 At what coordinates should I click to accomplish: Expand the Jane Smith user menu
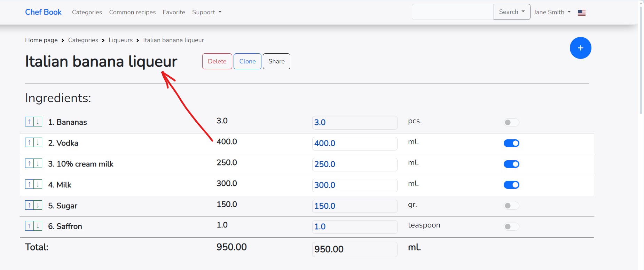pyautogui.click(x=552, y=12)
